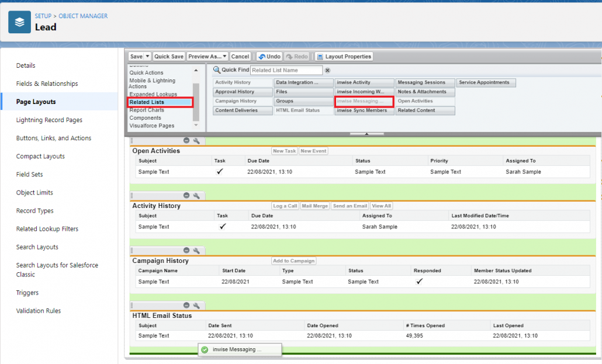Open Open Activities properties with the wrench icon
This screenshot has width=602, height=364.
pyautogui.click(x=196, y=141)
